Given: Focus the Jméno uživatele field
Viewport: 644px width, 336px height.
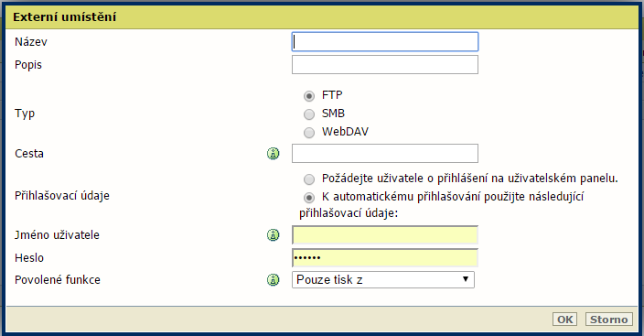Looking at the screenshot, I should (385, 235).
